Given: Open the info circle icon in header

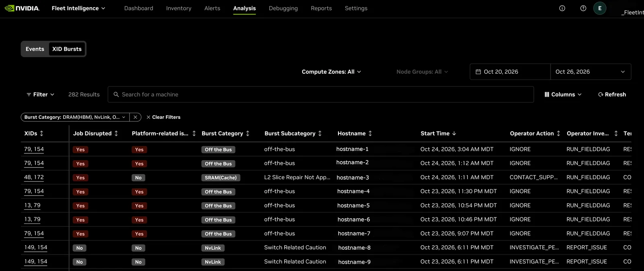Looking at the screenshot, I should point(562,8).
